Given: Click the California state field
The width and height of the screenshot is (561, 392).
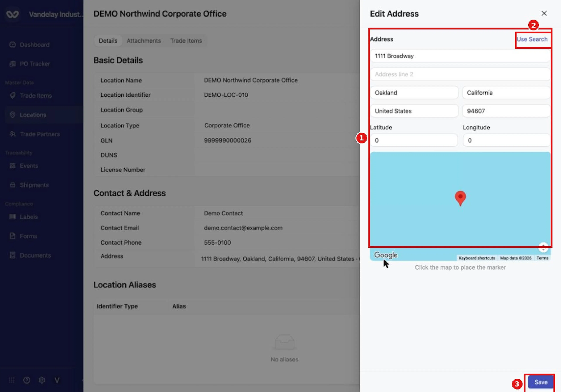Looking at the screenshot, I should pos(506,93).
